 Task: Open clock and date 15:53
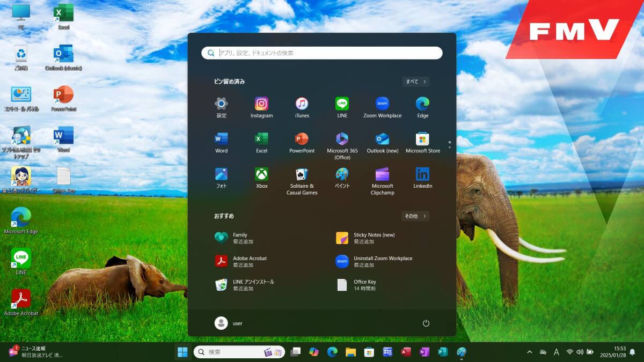(613, 352)
